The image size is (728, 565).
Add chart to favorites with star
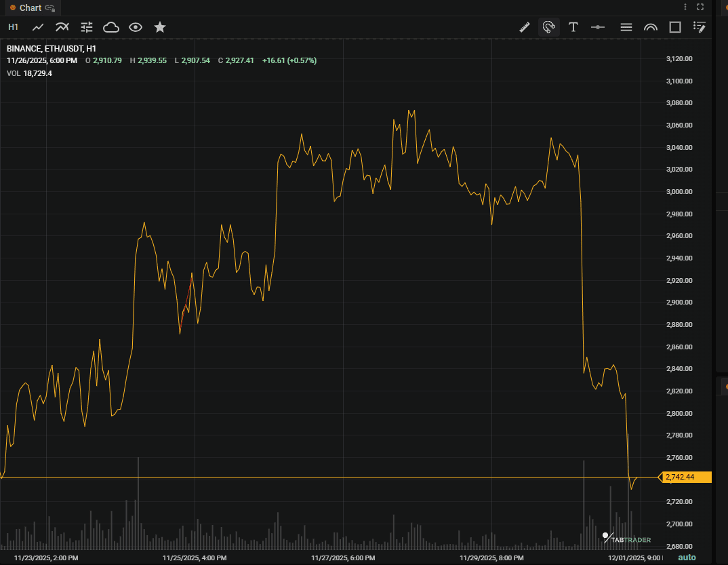(x=160, y=27)
